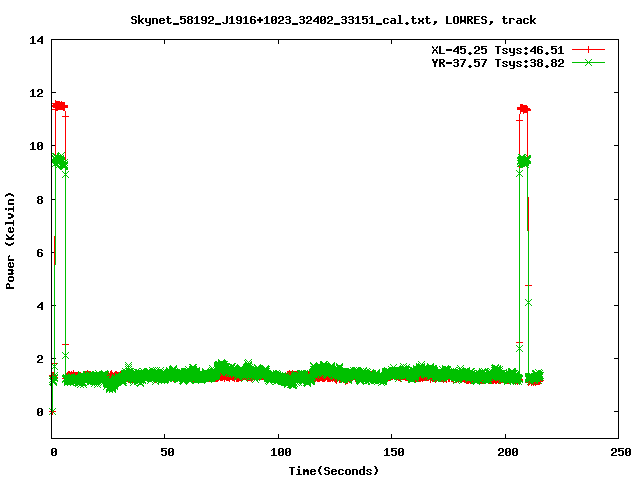Click the x-axis tick label 200
640x480 pixels.
point(508,452)
